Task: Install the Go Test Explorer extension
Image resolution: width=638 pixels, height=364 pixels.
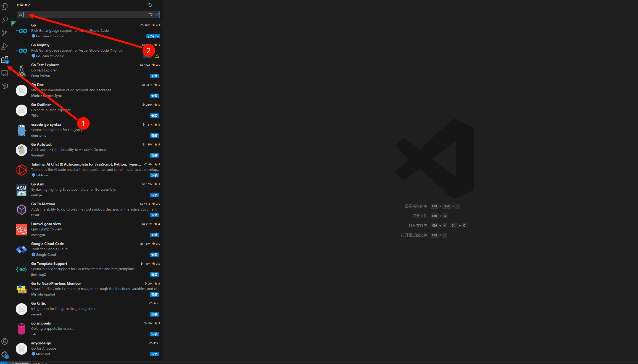Action: 154,76
